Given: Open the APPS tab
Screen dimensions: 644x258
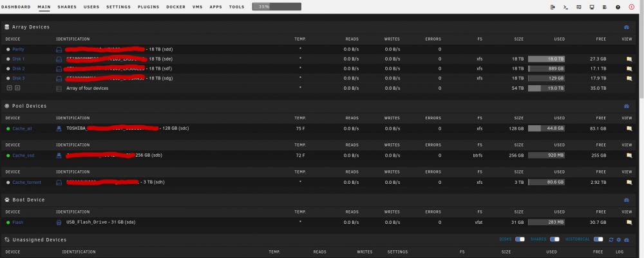Looking at the screenshot, I should coord(216,7).
